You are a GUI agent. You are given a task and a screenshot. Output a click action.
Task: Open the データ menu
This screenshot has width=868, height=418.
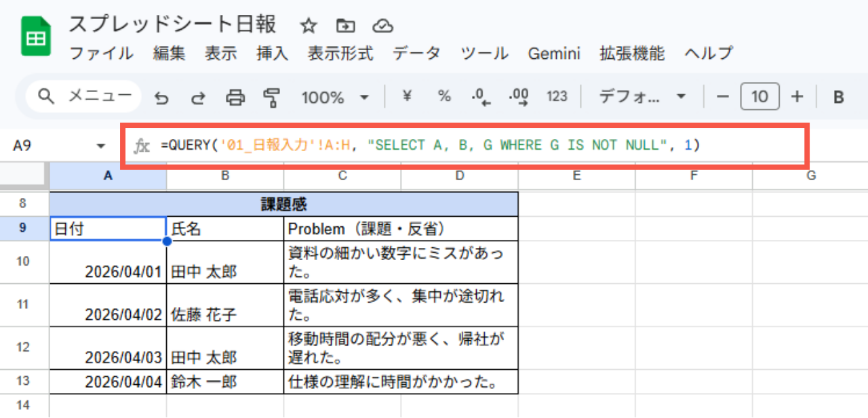416,54
